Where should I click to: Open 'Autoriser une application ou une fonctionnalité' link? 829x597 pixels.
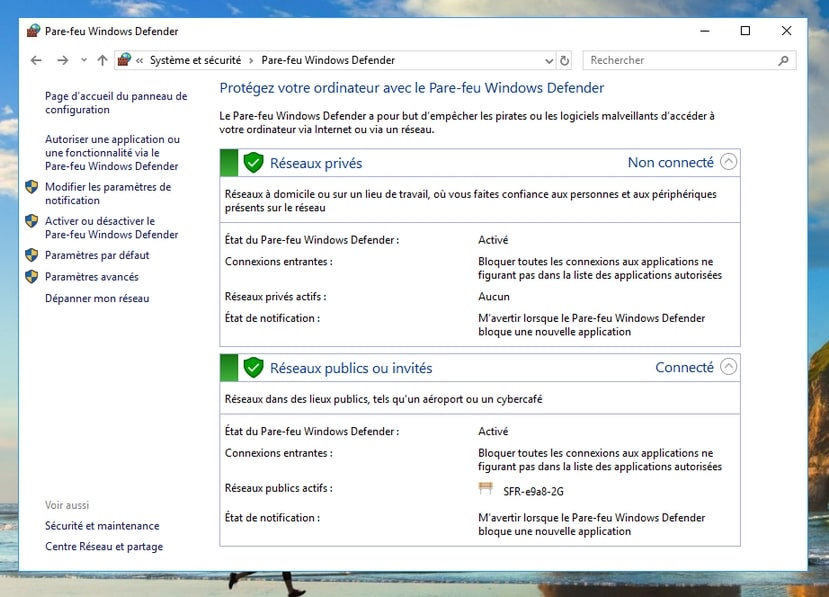tap(112, 153)
